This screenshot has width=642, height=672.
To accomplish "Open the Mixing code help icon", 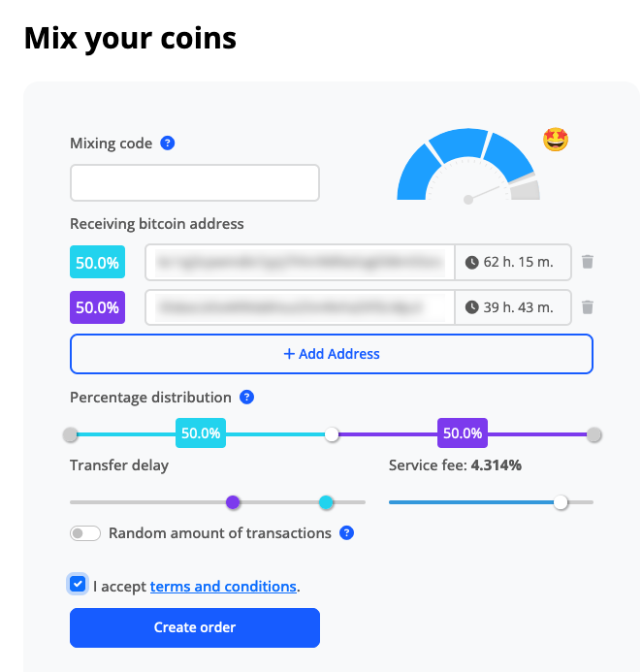I will click(167, 144).
